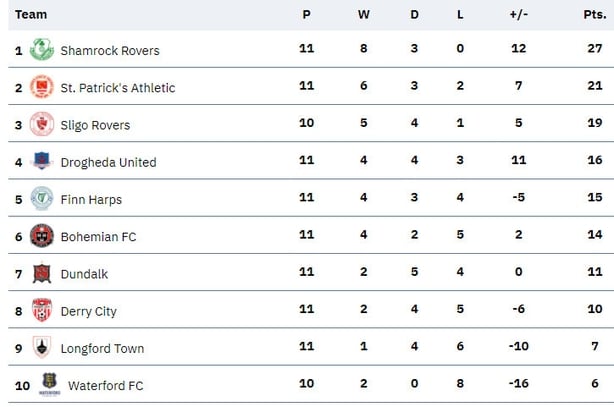Click the St. Patrick's Athletic crest
This screenshot has width=614, height=407.
pyautogui.click(x=42, y=87)
